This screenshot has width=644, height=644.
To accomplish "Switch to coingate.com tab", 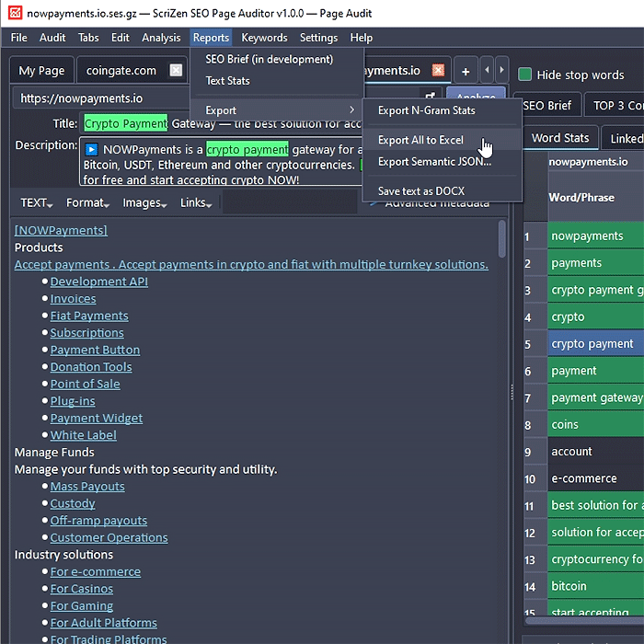I will point(121,71).
